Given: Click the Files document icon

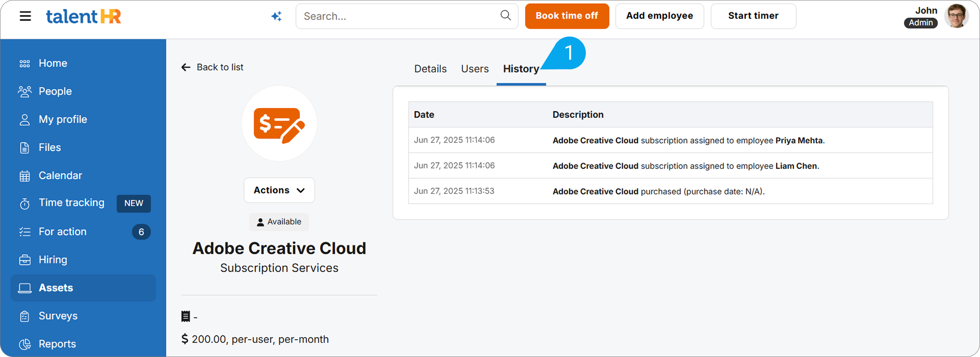Looking at the screenshot, I should [25, 147].
